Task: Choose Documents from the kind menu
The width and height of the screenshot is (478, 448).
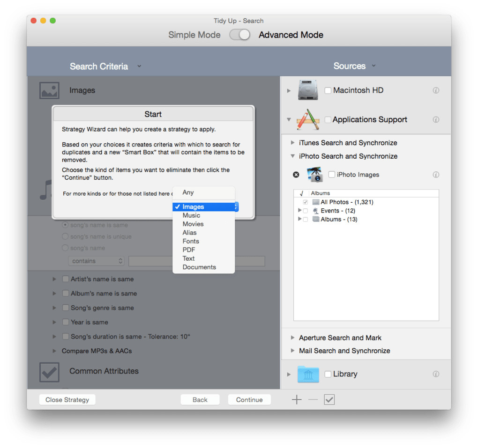Action: pyautogui.click(x=204, y=267)
